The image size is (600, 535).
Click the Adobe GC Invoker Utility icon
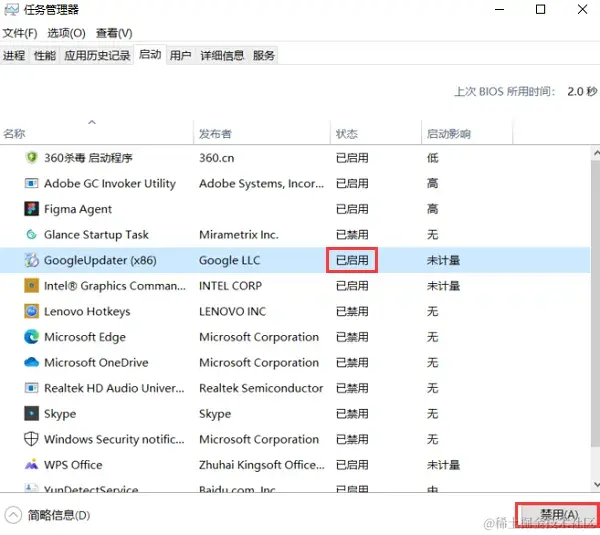[x=31, y=183]
